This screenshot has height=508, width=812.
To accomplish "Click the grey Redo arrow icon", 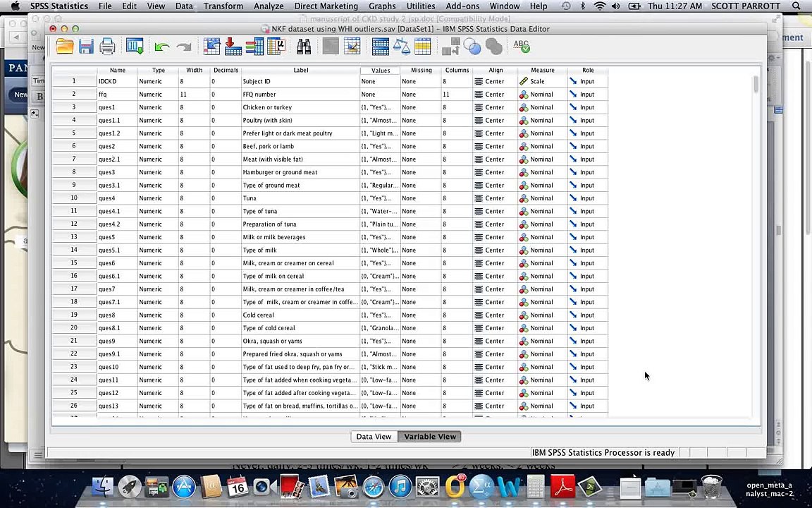I will 184,47.
